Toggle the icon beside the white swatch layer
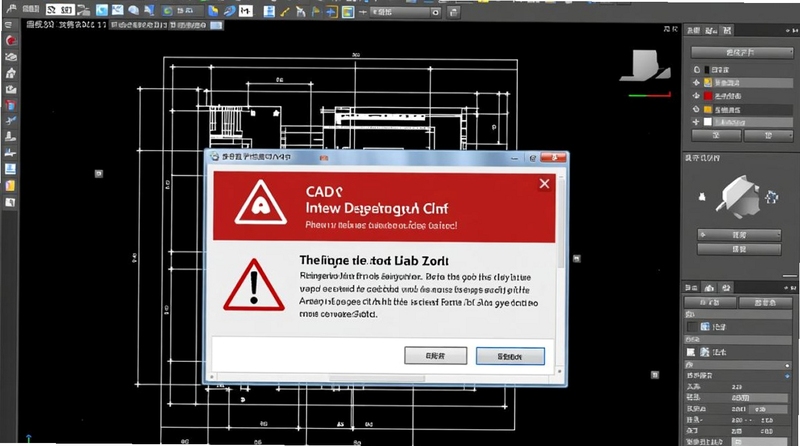Screen dimensions: 800x446 point(696,122)
